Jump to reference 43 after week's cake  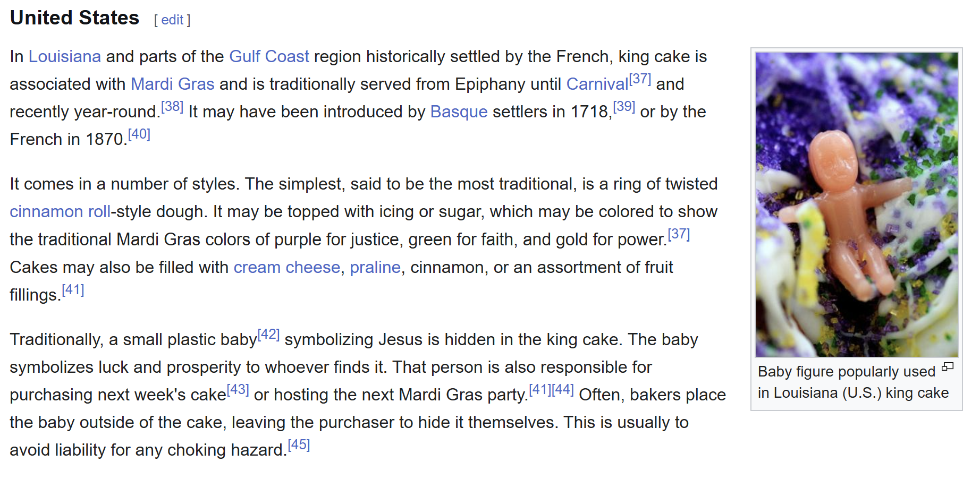pyautogui.click(x=238, y=390)
